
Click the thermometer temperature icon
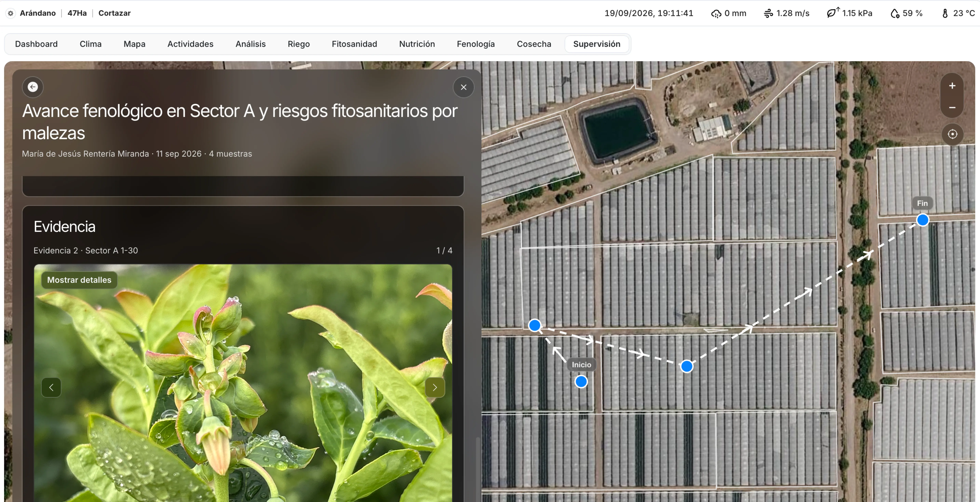tap(945, 14)
